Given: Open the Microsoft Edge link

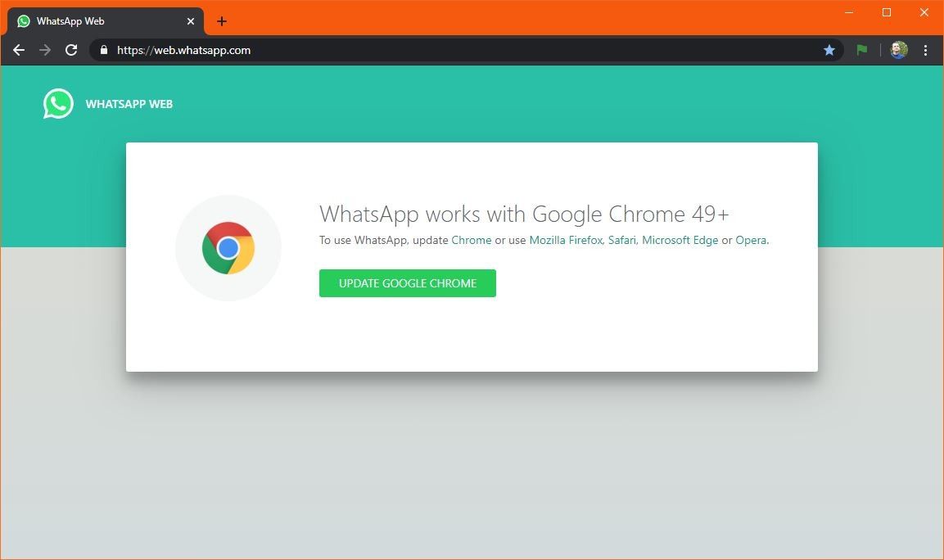Looking at the screenshot, I should pos(680,240).
